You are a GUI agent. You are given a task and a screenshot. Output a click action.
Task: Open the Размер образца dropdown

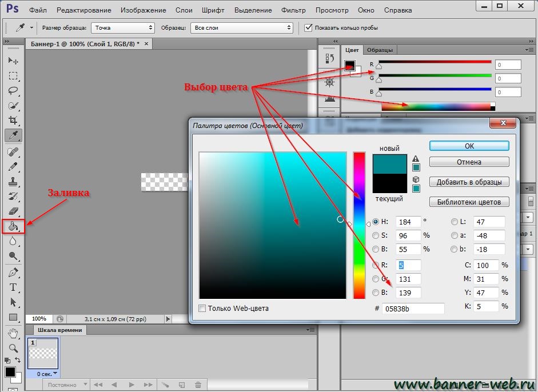123,28
